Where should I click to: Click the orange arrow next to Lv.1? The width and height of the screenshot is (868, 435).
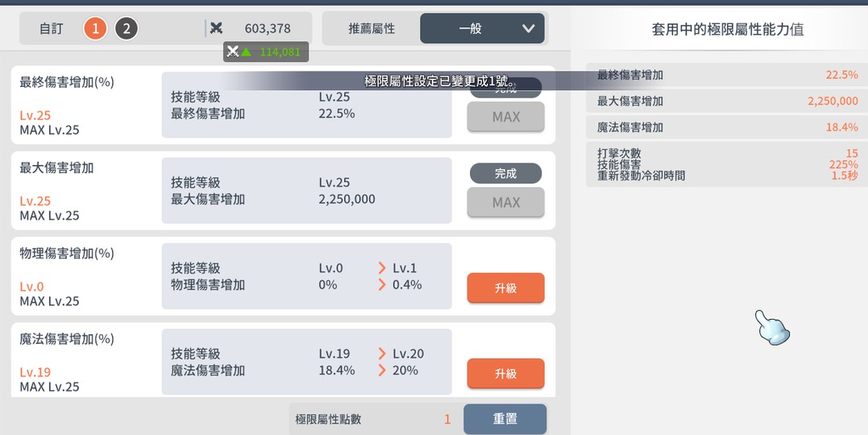pos(382,268)
